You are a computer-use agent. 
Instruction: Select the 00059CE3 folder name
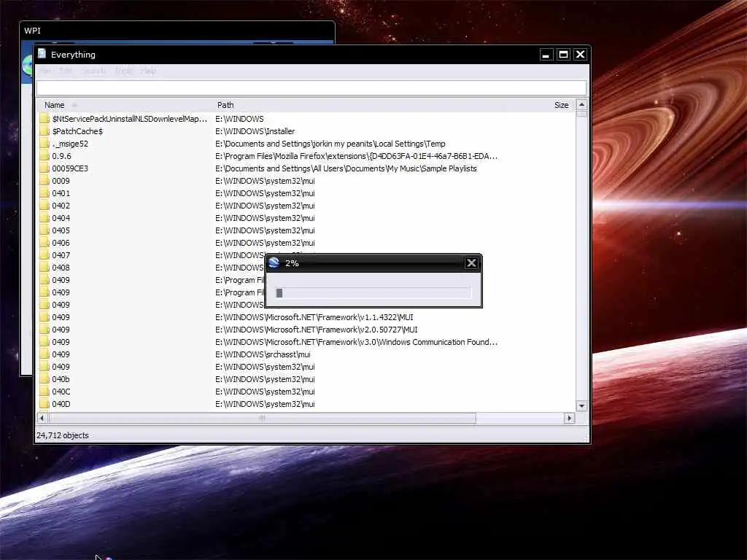70,168
